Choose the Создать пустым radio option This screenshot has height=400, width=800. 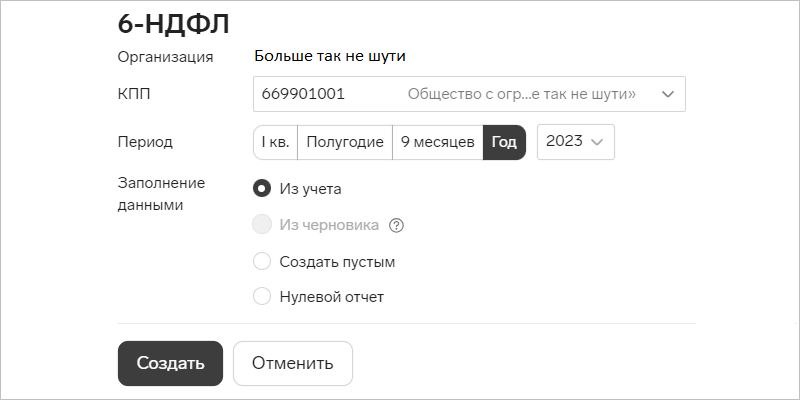262,262
